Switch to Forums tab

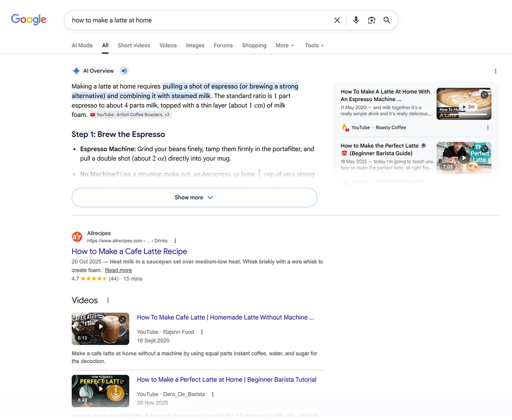pyautogui.click(x=223, y=45)
